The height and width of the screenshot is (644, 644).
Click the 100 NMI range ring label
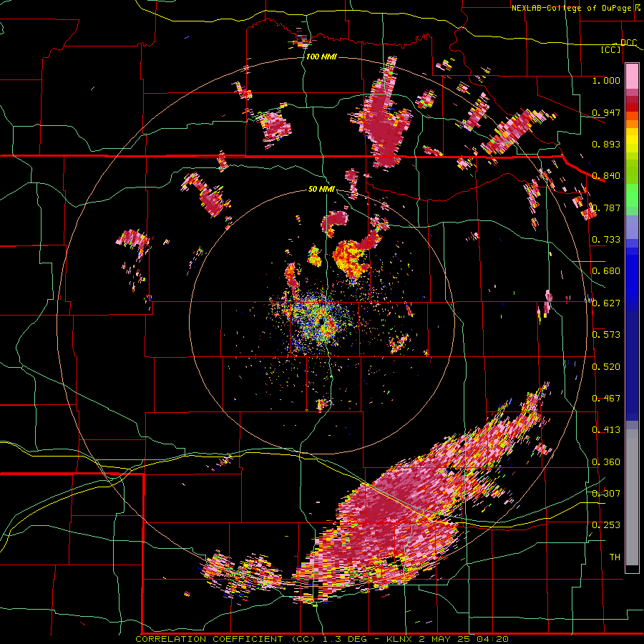[321, 57]
